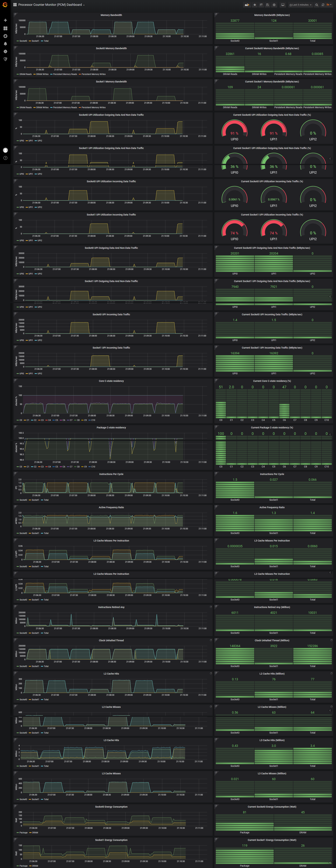The width and height of the screenshot is (336, 868).
Task: Toggle Socket0 series in Memory Bandwidth legend
Action: (23, 41)
